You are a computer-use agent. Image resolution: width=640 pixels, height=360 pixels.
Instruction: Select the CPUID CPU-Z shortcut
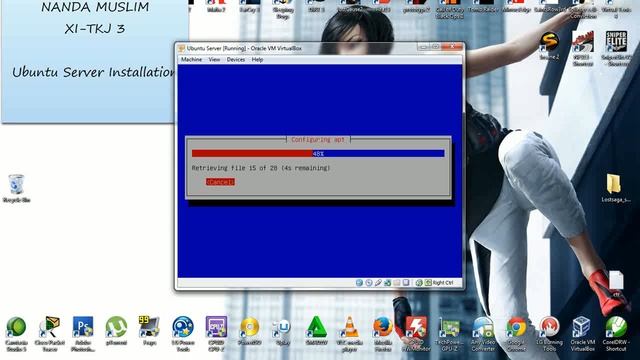(216, 333)
